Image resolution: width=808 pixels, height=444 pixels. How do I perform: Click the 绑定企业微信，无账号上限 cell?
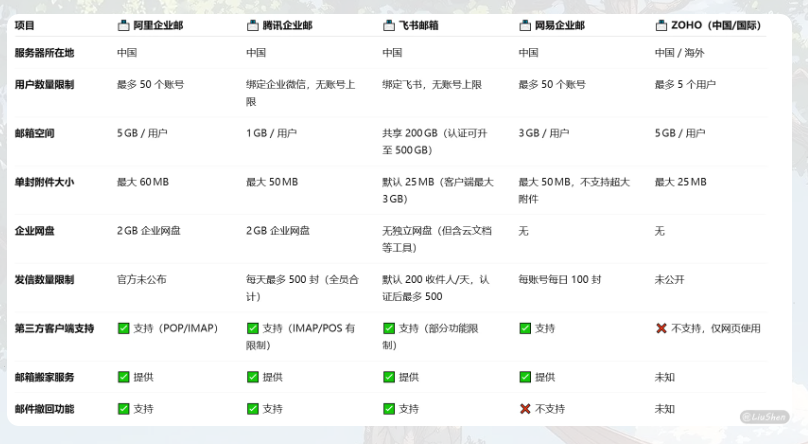pyautogui.click(x=301, y=93)
